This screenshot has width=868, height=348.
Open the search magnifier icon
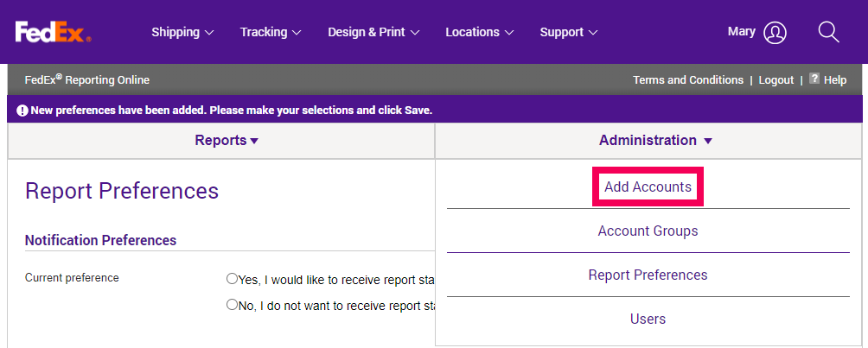(829, 32)
